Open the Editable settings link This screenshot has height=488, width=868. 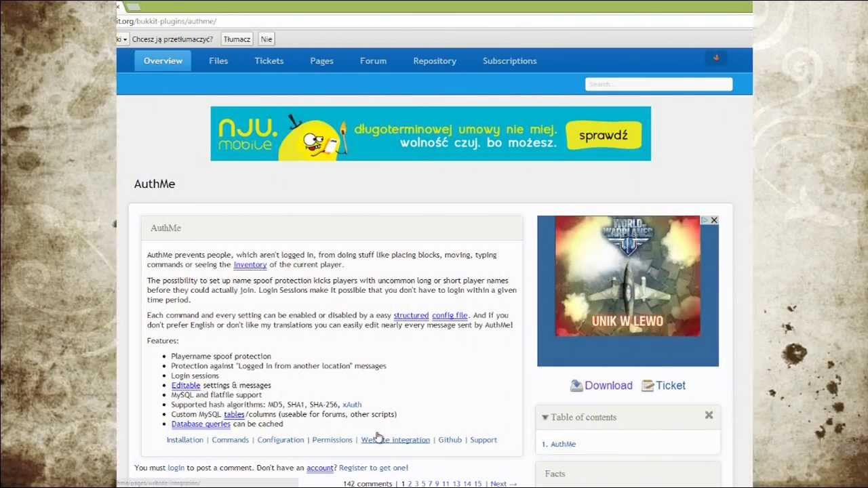(x=185, y=385)
